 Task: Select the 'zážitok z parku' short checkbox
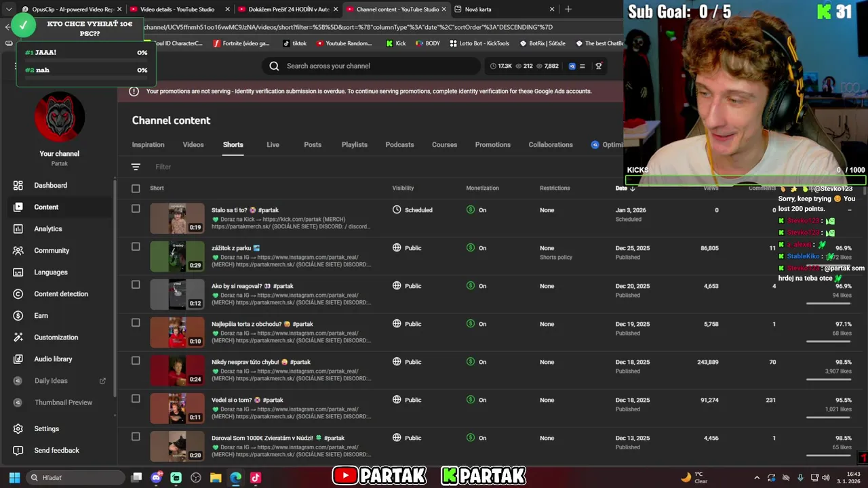[x=136, y=247]
